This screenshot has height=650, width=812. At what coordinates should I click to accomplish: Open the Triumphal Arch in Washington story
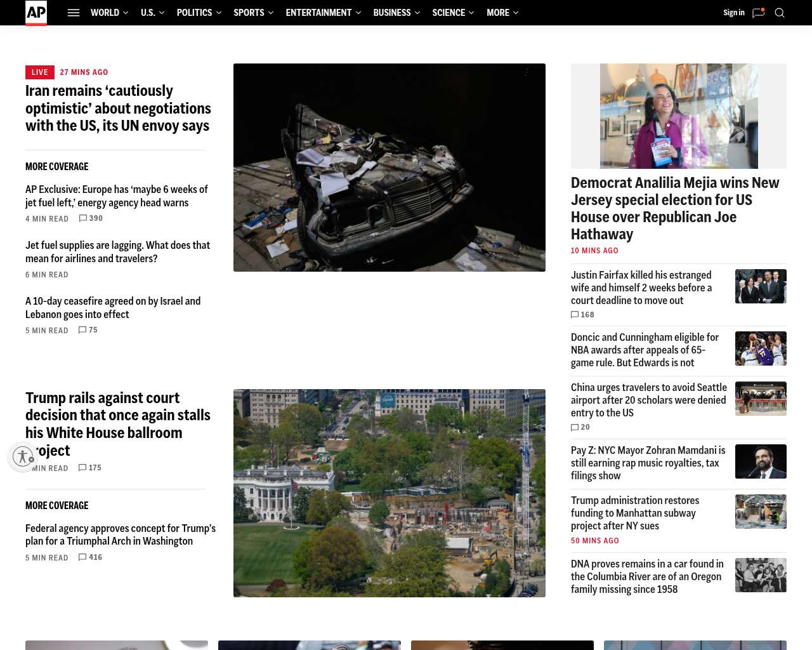click(121, 534)
